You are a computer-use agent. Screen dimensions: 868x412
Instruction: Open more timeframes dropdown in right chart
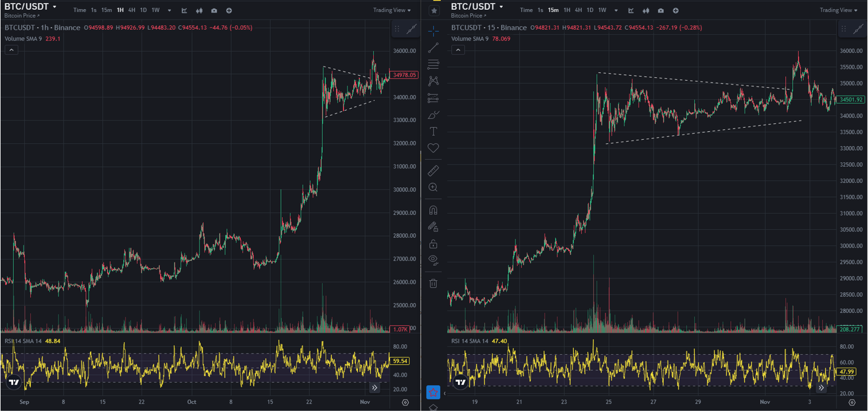tap(616, 10)
